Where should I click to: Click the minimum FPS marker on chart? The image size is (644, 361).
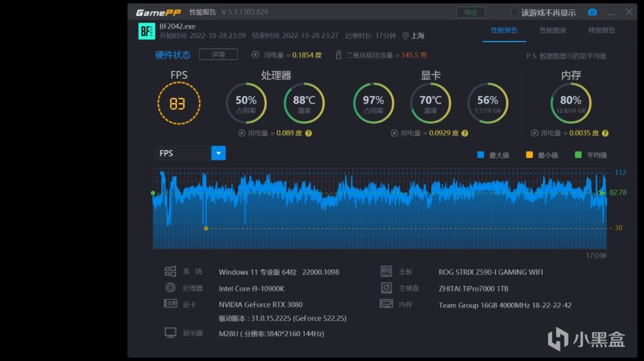206,228
